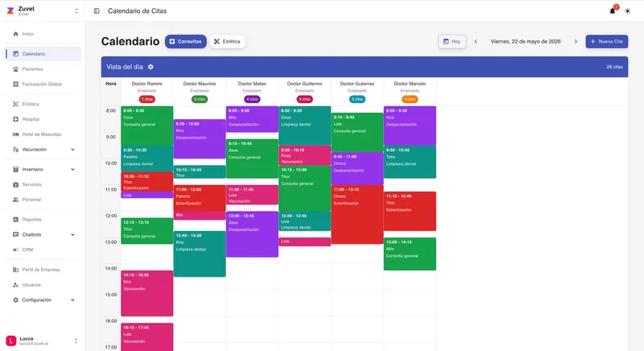This screenshot has height=351, width=644.
Task: Select the Doctor Gutierrez column header
Action: point(357,91)
